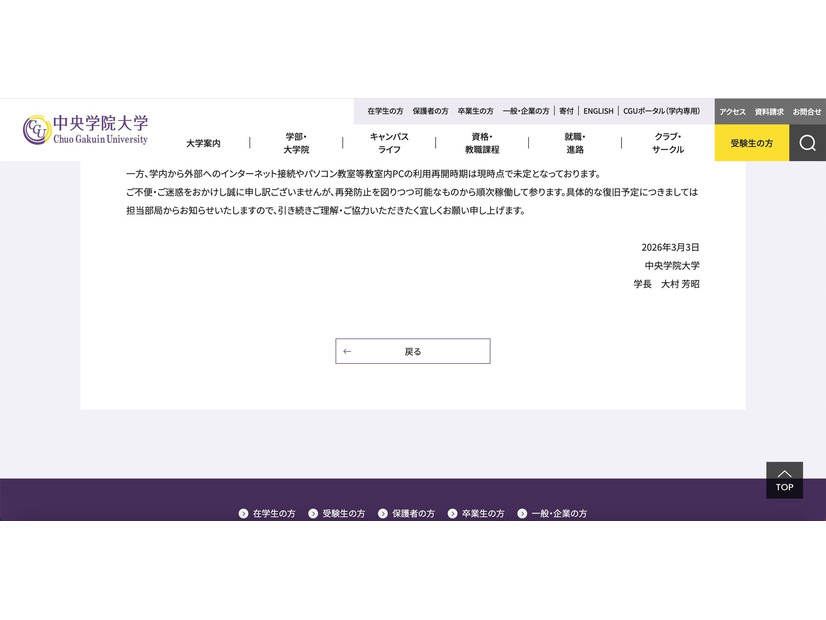Click the arrow icon beside footer 一般・企業の方 link
Screen dimensions: 826x620
pyautogui.click(x=522, y=513)
